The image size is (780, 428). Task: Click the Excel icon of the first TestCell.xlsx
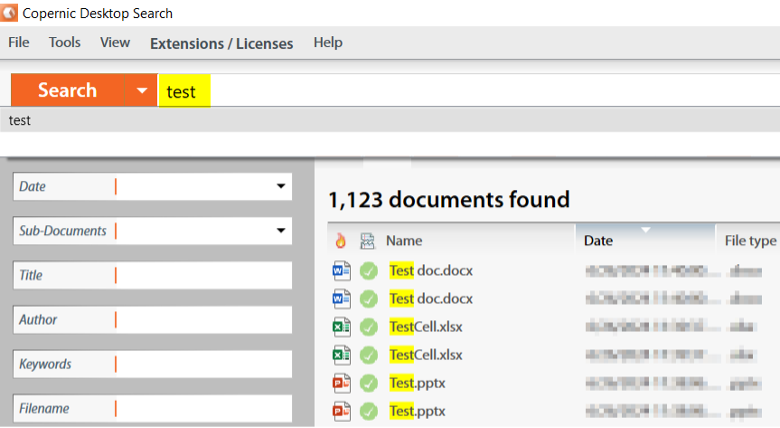(341, 327)
